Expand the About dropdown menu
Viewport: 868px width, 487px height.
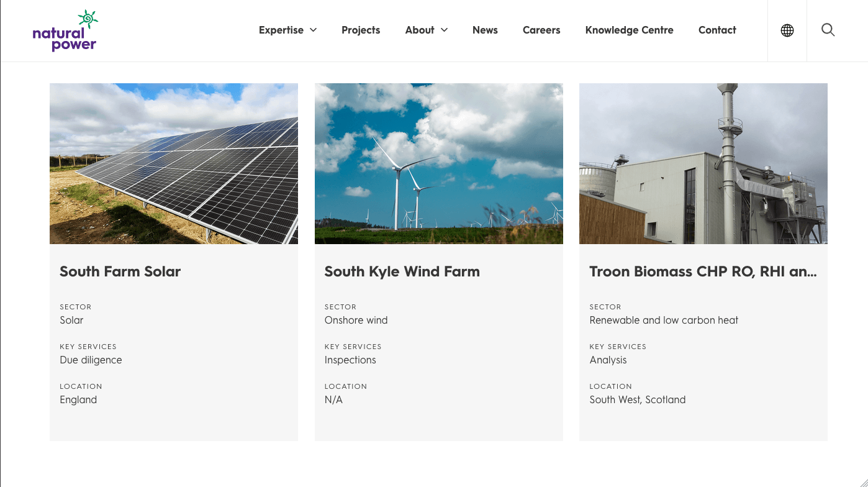pyautogui.click(x=426, y=30)
